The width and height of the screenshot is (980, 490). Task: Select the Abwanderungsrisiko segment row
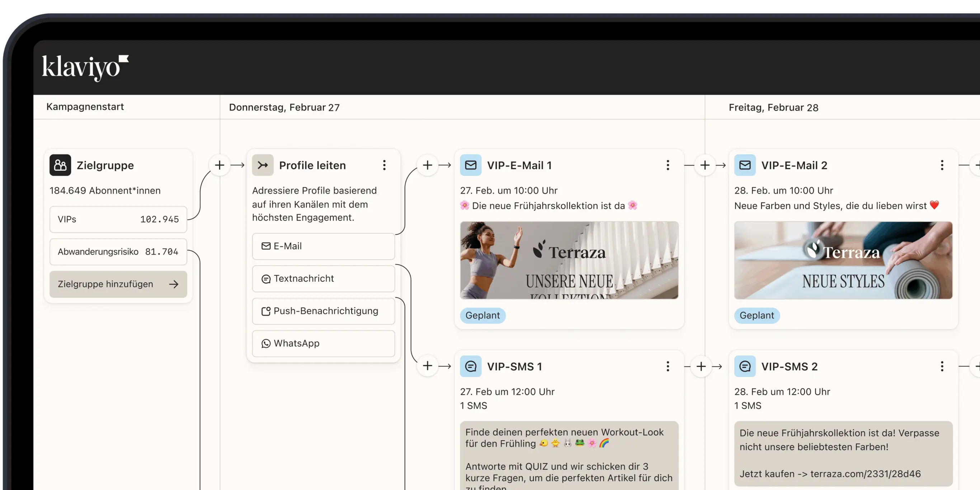tap(118, 252)
